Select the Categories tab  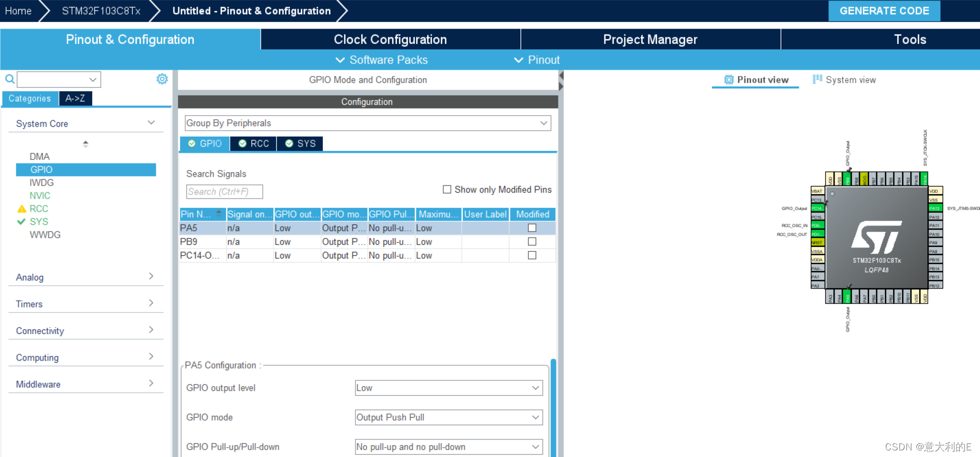point(30,98)
